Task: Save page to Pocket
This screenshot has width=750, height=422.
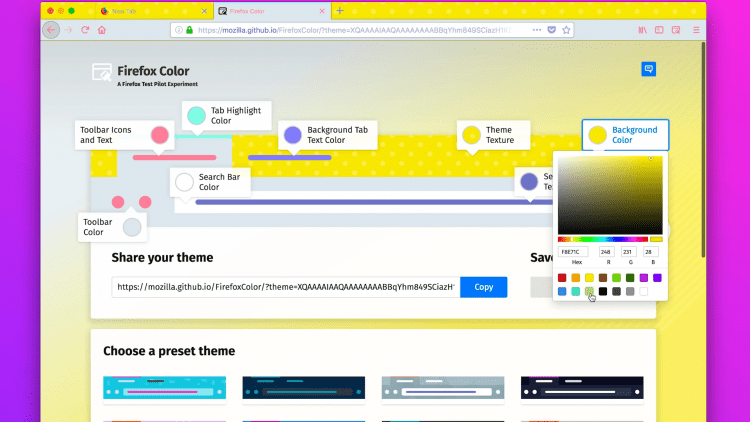Action: tap(551, 30)
